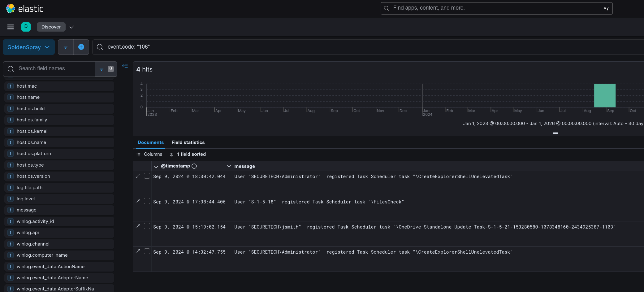This screenshot has height=292, width=644.
Task: Open the filter options icon beside GoldenSpray
Action: pos(66,47)
